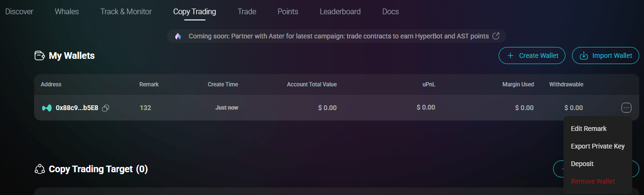This screenshot has width=644, height=195.
Task: Select Edit Remark from wallet menu
Action: (x=589, y=129)
